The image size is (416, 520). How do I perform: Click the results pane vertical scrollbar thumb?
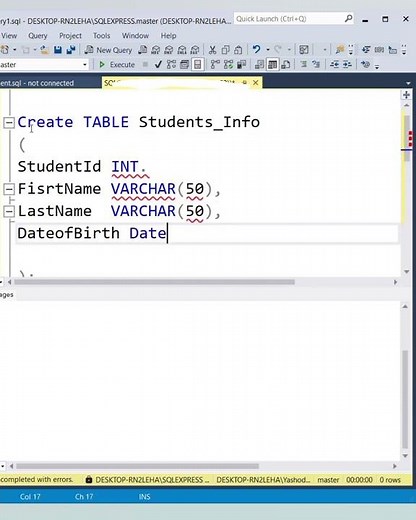(x=405, y=399)
